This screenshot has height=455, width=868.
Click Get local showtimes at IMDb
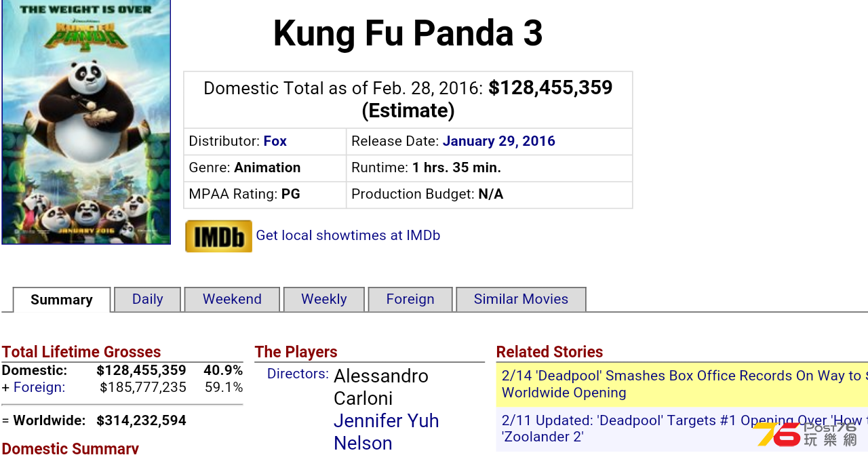348,235
